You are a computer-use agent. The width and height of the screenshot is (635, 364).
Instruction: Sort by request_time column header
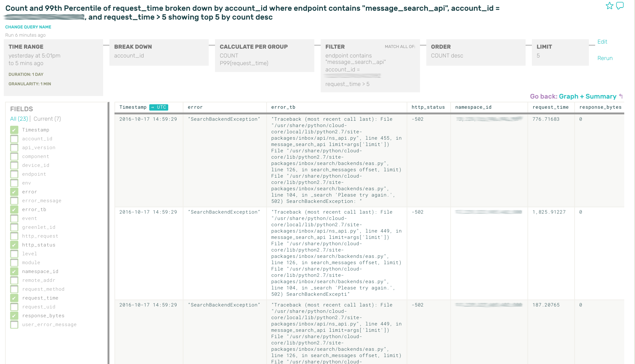point(550,107)
